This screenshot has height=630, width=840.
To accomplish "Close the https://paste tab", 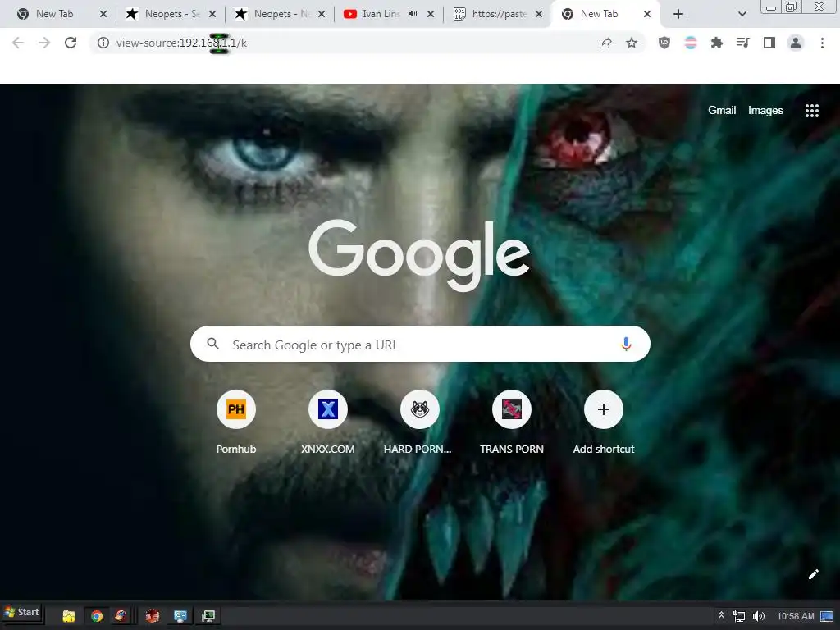I will click(539, 14).
